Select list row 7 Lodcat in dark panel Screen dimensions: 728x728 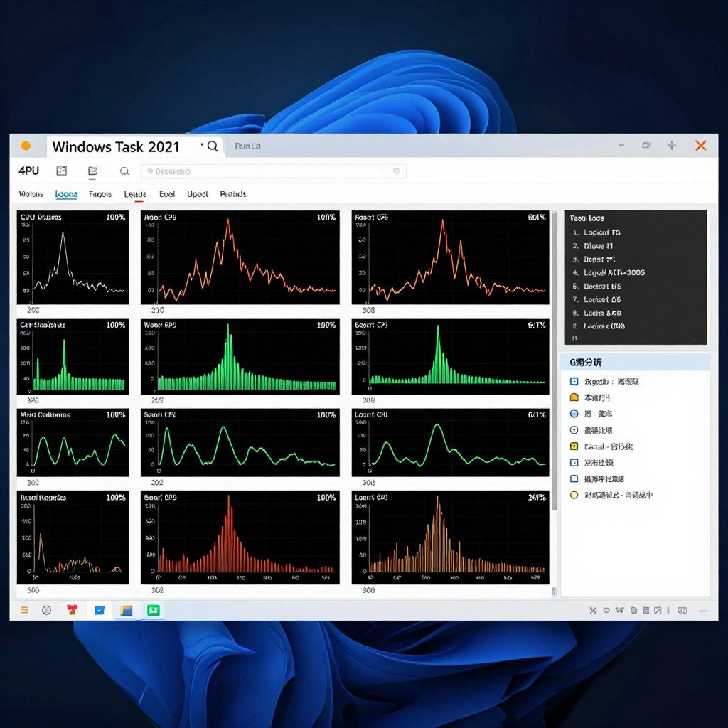(597, 299)
